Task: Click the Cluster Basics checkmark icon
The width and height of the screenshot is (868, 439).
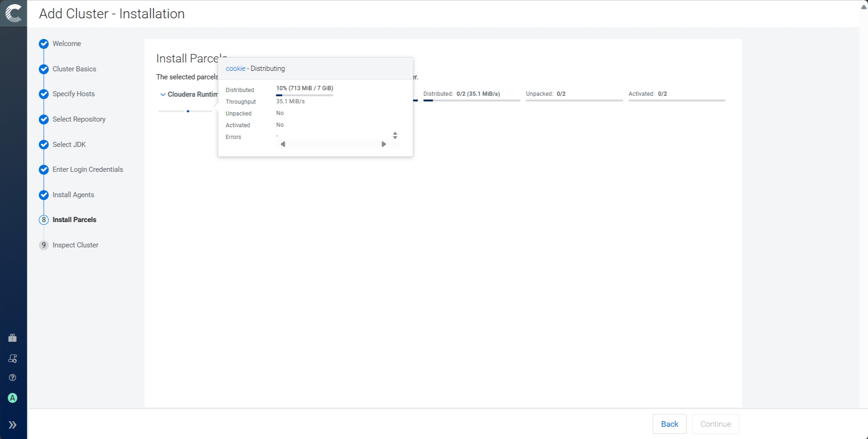Action: pos(44,69)
